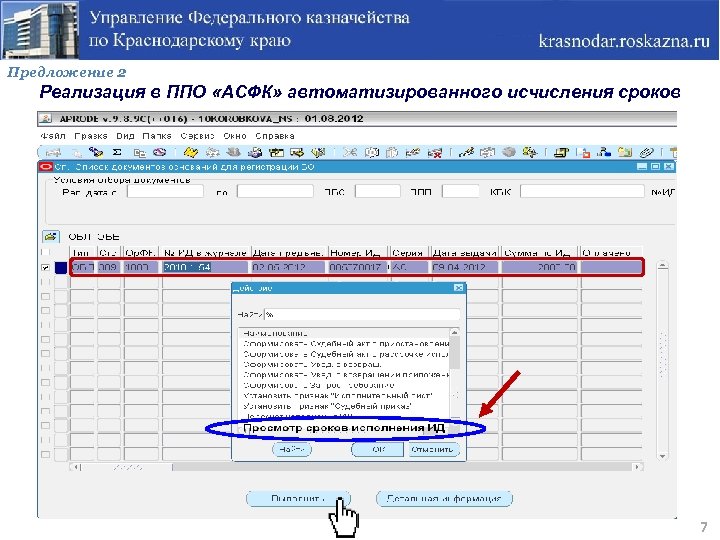Select 'Просмотр сроков исполнения ИД' in the list
Screen dimensions: 720x540
(344, 428)
